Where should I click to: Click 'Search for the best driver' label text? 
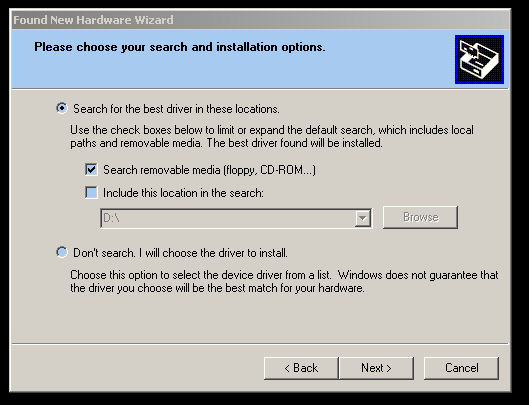176,109
